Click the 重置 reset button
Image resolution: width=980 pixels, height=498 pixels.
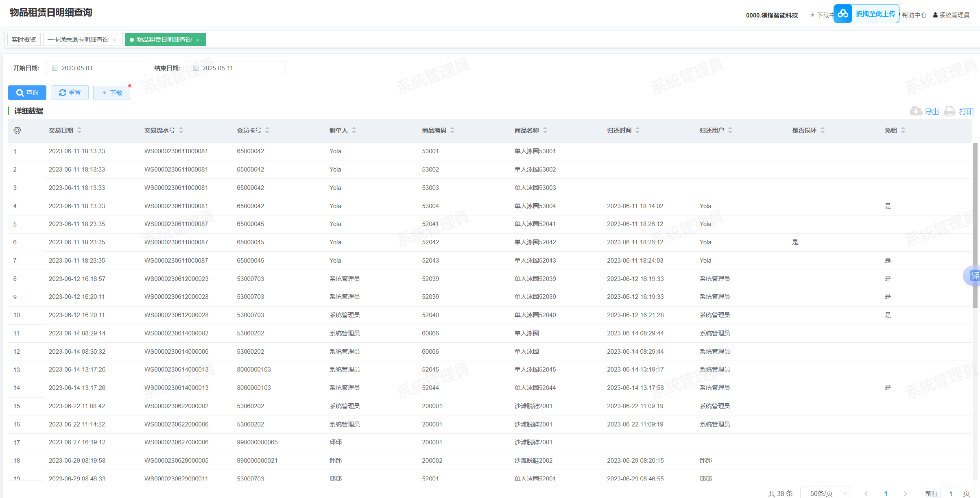tap(70, 93)
